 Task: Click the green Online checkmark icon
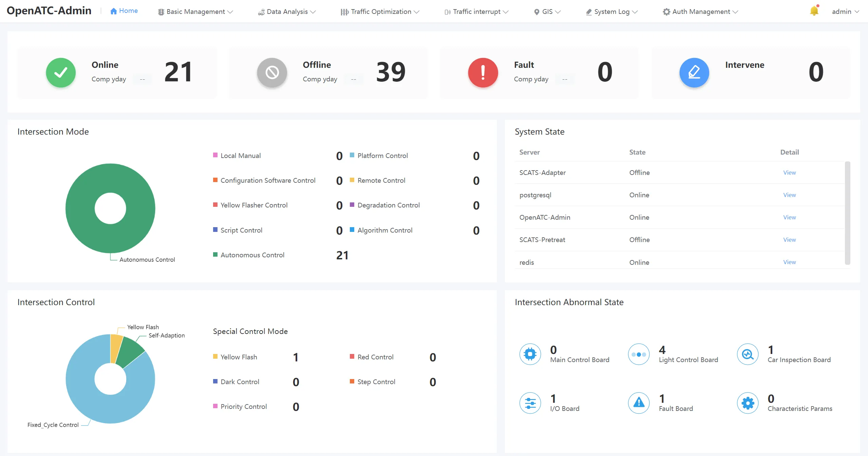[61, 73]
